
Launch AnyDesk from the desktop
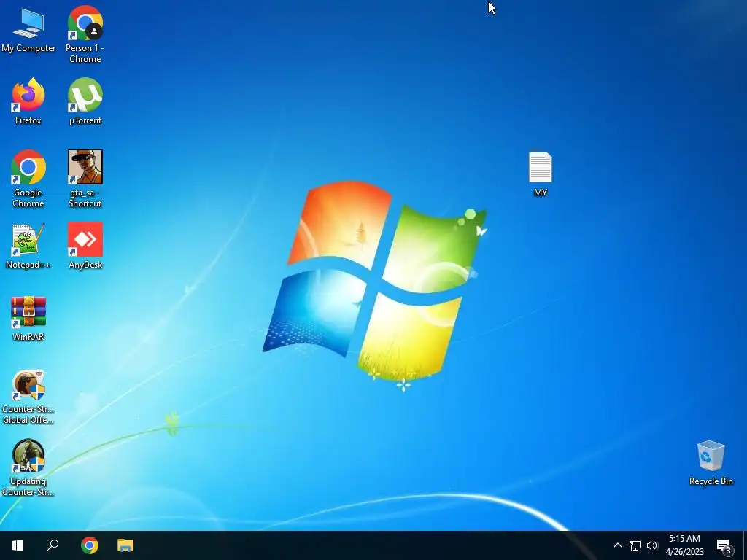coord(85,246)
